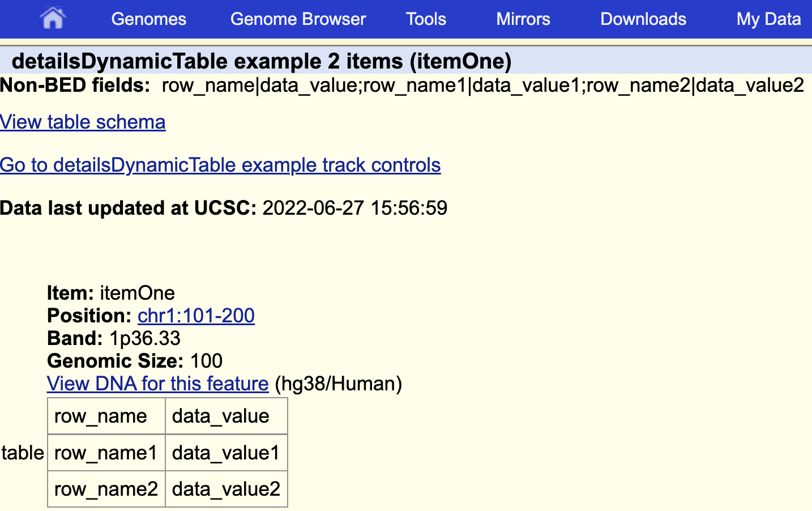Screen dimensions: 812x511
Task: Open the Genomes menu
Action: click(x=148, y=19)
